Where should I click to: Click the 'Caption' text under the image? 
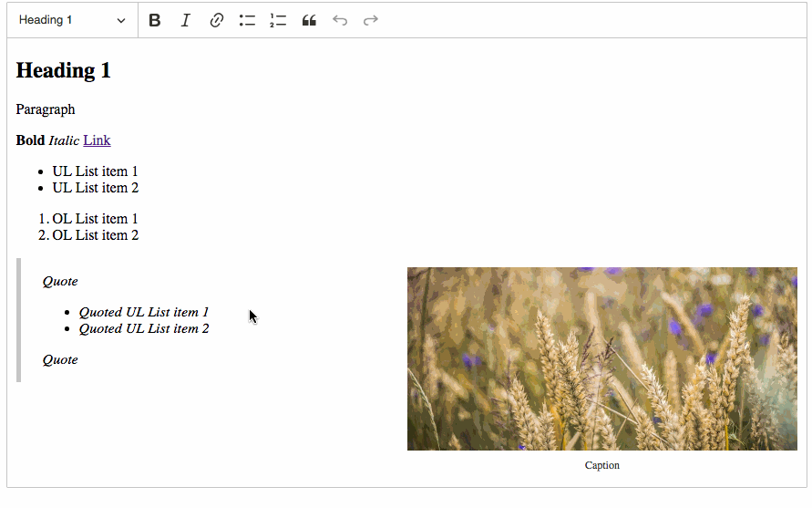pos(601,465)
